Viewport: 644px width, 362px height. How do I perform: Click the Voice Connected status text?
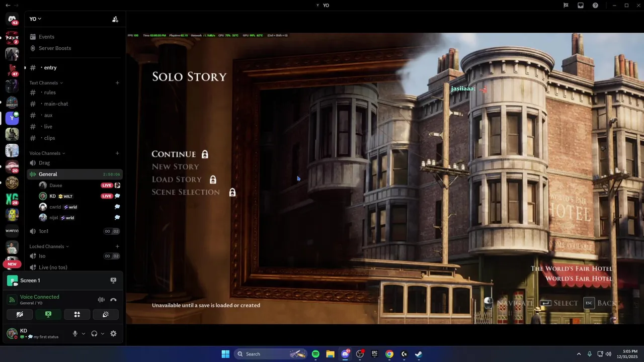point(39,297)
